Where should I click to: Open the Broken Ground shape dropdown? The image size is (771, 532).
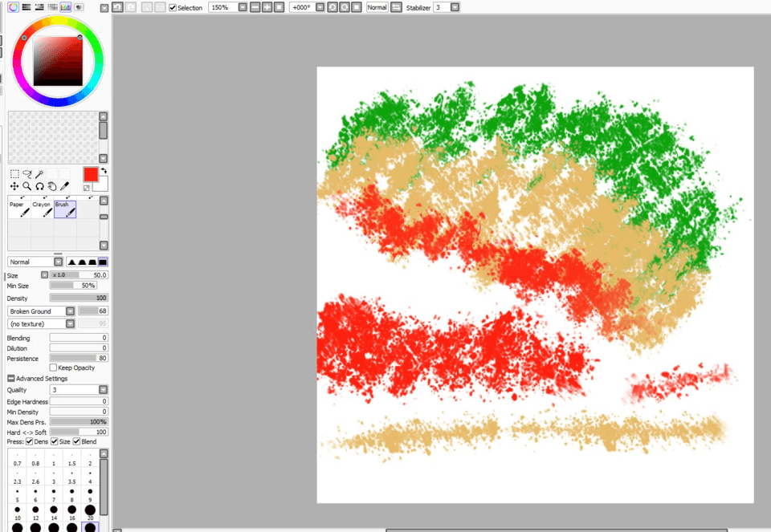point(71,311)
